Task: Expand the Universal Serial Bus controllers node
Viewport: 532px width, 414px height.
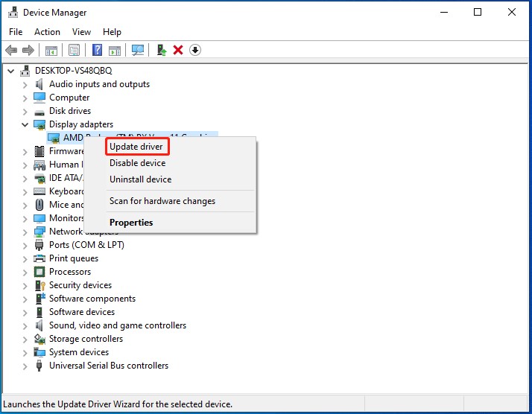Action: (25, 366)
